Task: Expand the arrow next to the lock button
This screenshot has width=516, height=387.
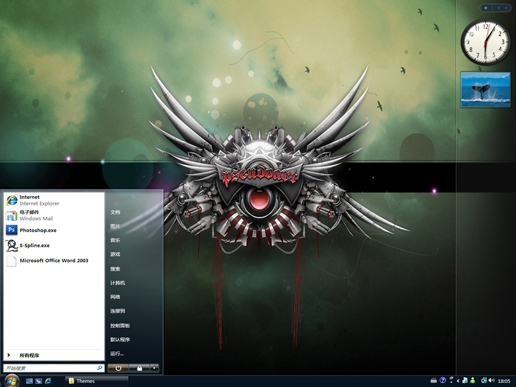Action: tap(154, 368)
